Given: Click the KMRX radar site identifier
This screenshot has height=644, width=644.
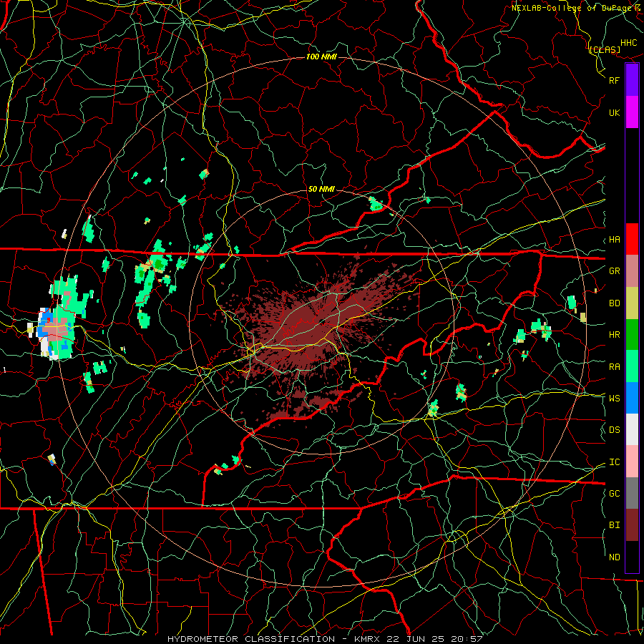Looking at the screenshot, I should pos(367,639).
